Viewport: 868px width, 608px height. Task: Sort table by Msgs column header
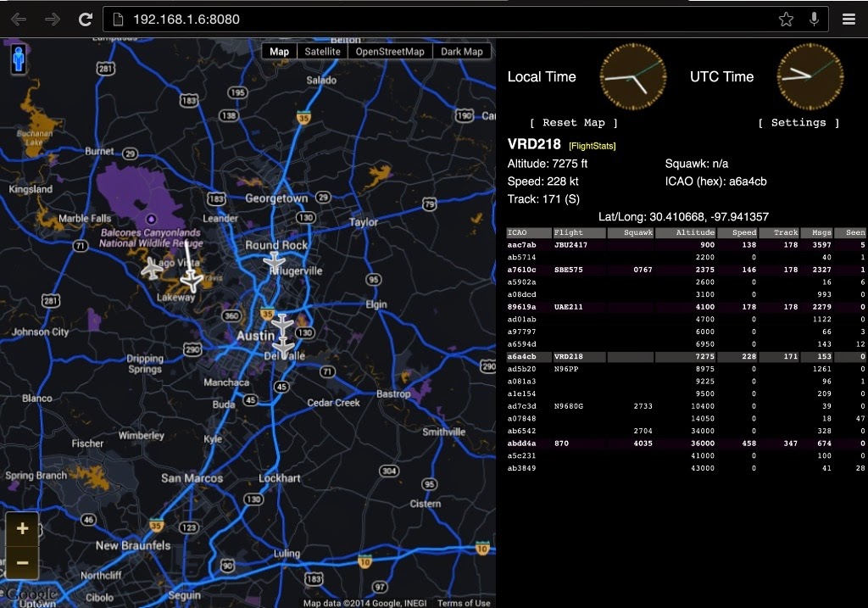pos(816,232)
